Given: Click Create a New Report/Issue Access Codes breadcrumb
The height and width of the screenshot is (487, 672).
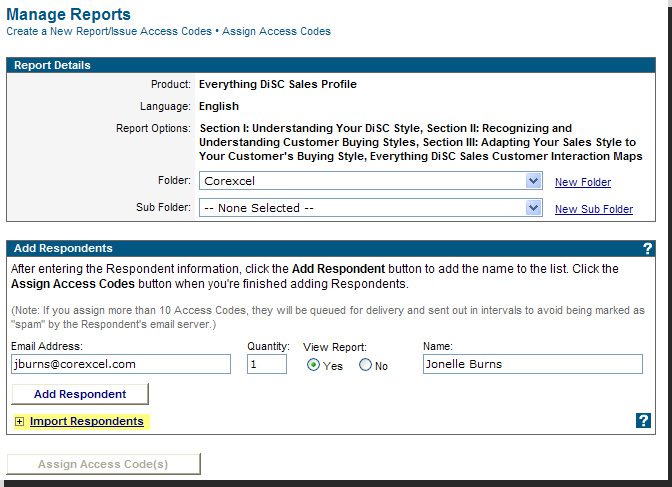Looking at the screenshot, I should point(109,31).
